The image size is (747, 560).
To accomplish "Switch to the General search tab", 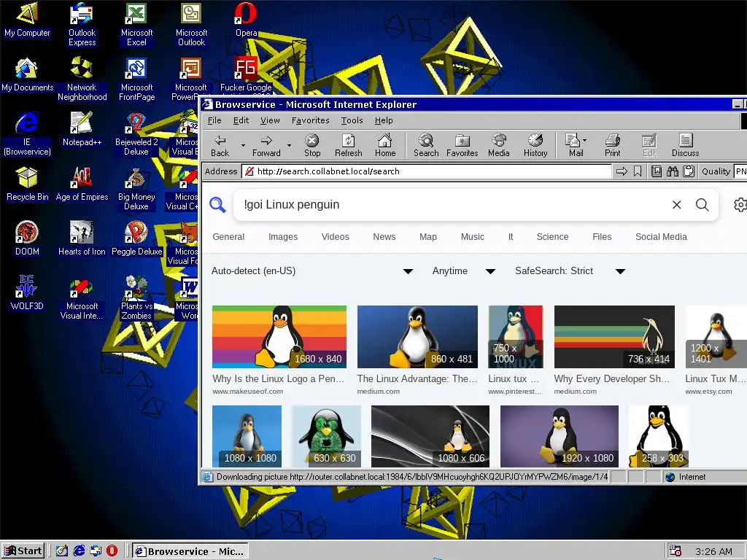I will tap(228, 237).
